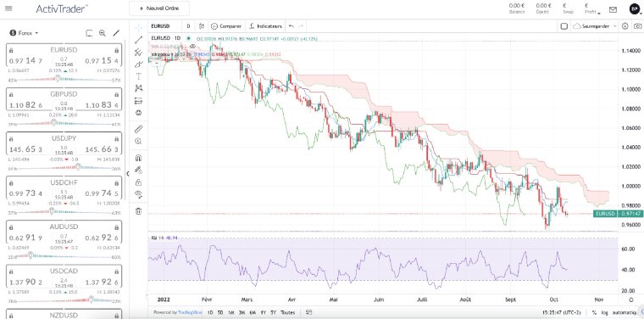Select the 5D range tab
The height and width of the screenshot is (319, 644).
[220, 312]
